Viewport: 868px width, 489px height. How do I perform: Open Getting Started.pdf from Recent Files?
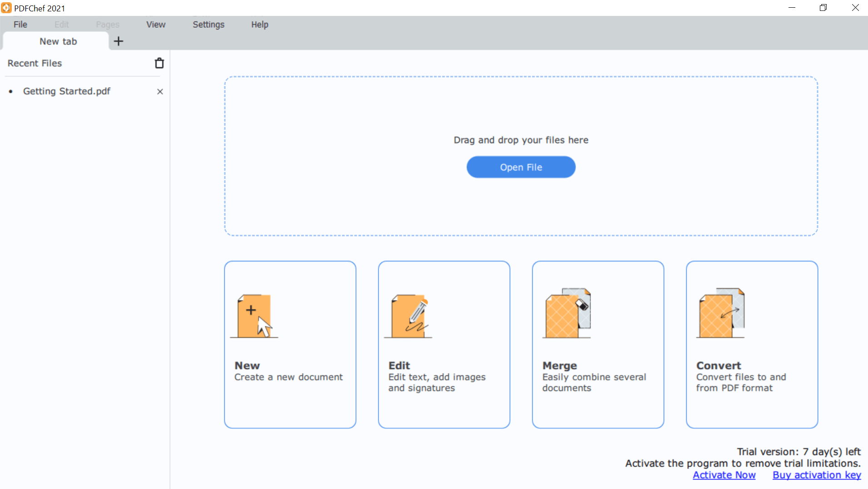(66, 91)
